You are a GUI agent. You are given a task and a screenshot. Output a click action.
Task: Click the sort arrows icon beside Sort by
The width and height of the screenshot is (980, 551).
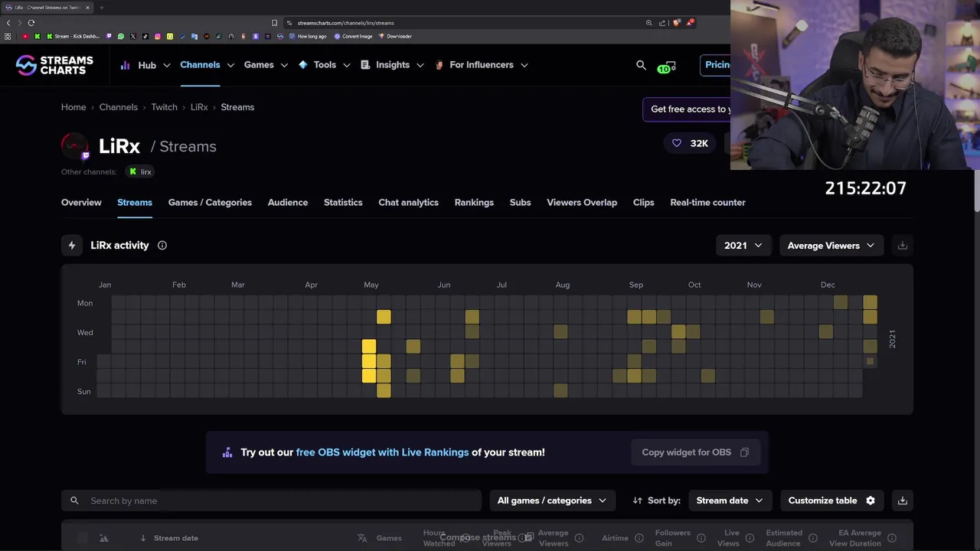point(637,500)
